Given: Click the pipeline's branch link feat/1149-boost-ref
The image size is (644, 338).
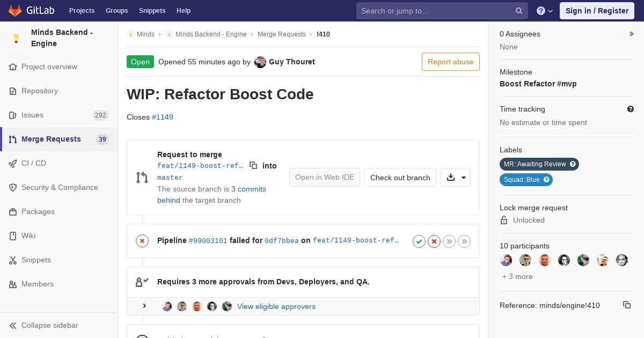Looking at the screenshot, I should tap(356, 241).
